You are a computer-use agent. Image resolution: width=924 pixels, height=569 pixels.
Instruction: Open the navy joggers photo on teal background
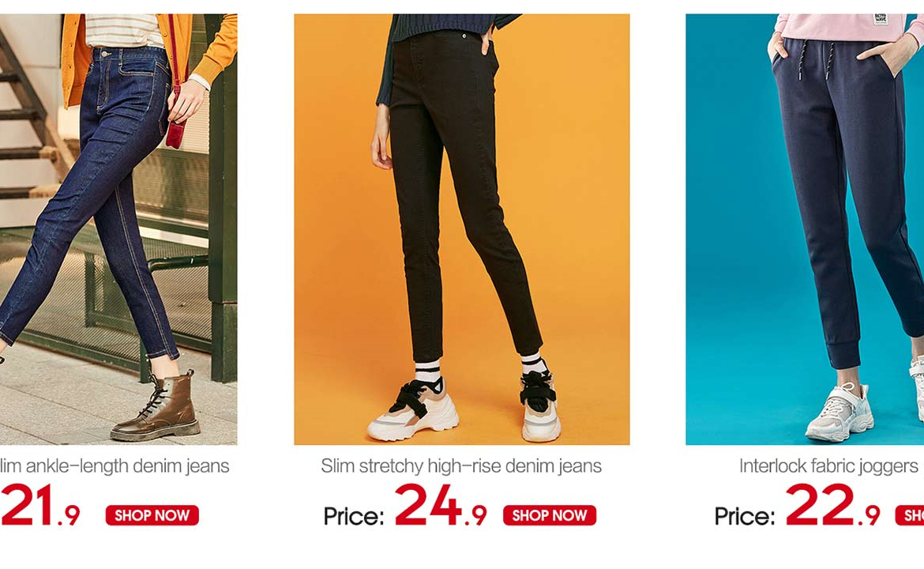[805, 228]
